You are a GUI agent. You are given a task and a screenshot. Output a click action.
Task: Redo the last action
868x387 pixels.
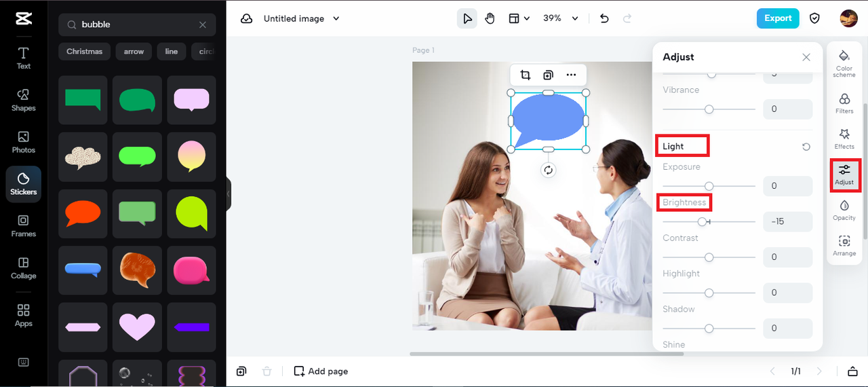coord(627,18)
